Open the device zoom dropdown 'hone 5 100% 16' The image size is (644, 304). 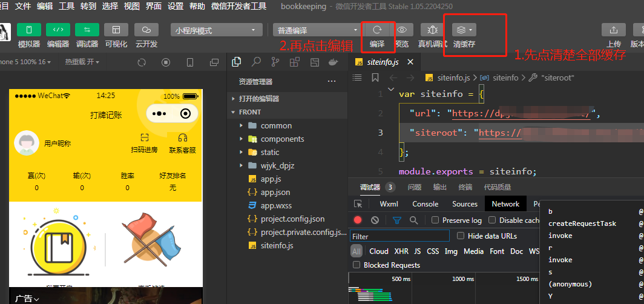pyautogui.click(x=25, y=62)
